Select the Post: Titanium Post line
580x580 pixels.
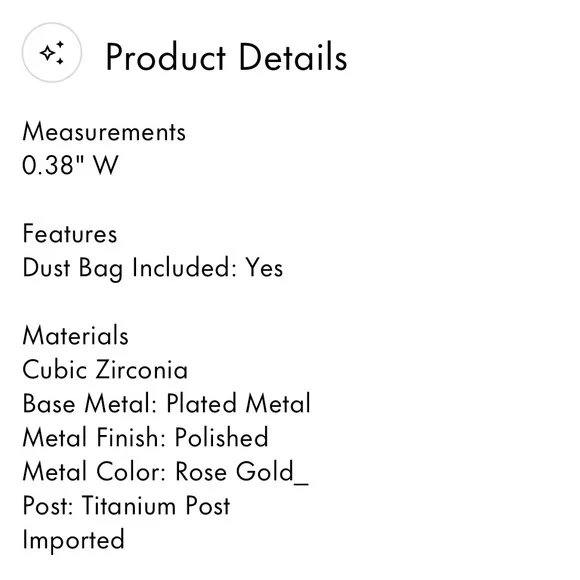126,505
